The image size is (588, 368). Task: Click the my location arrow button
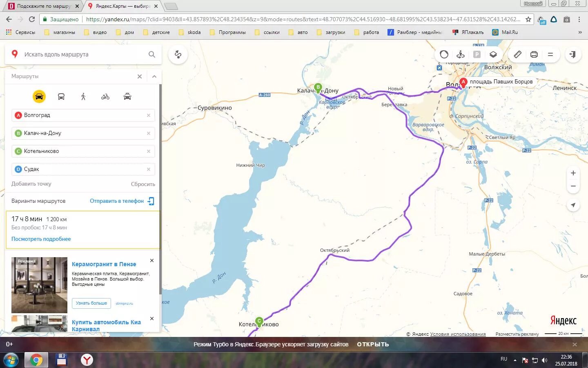click(573, 205)
